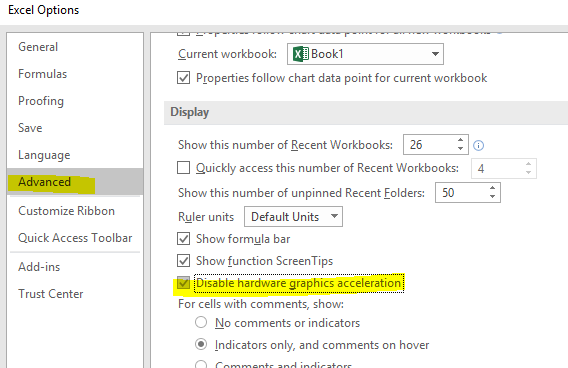Image resolution: width=568 pixels, height=368 pixels.
Task: Select Indicators only, and comments on hover
Action: 201,344
